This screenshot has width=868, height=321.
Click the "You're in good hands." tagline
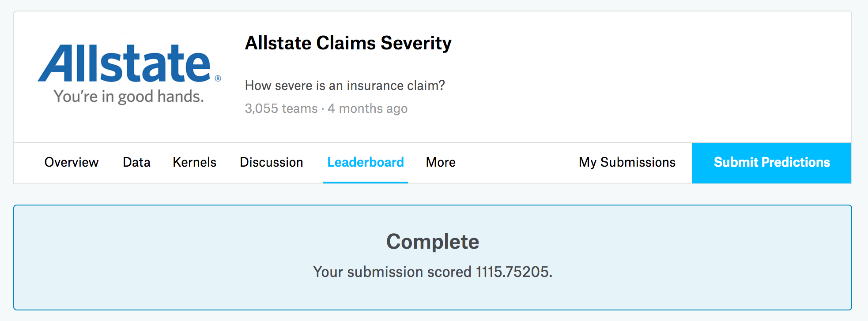tap(128, 96)
